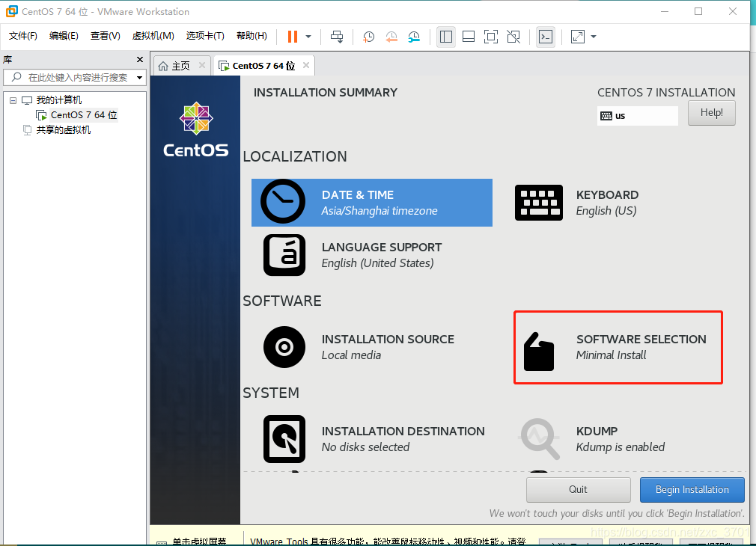The height and width of the screenshot is (546, 756).
Task: Click Begin Installation button
Action: click(x=692, y=490)
